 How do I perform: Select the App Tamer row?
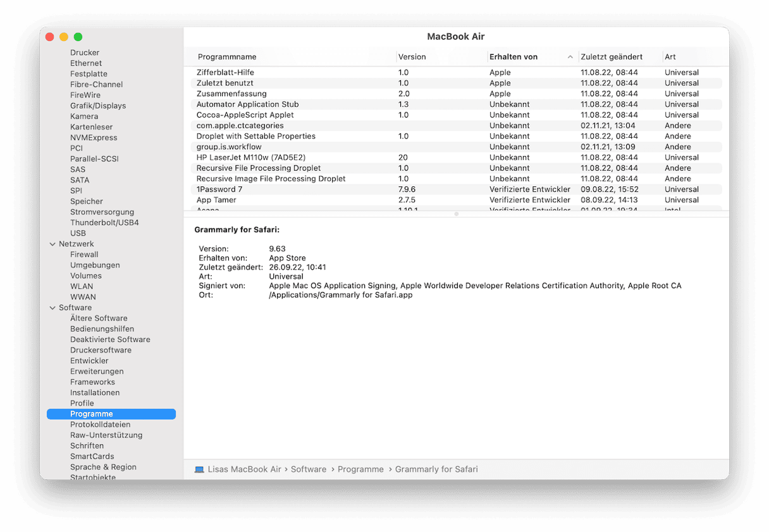pos(216,200)
